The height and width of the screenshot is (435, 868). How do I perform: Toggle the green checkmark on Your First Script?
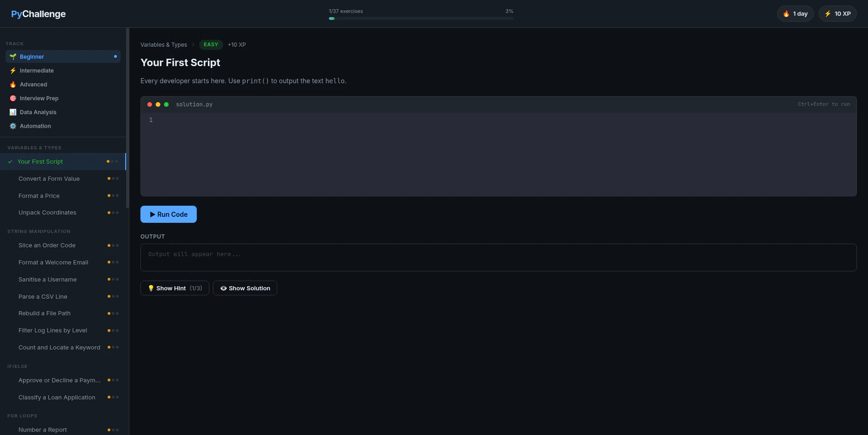click(x=10, y=162)
